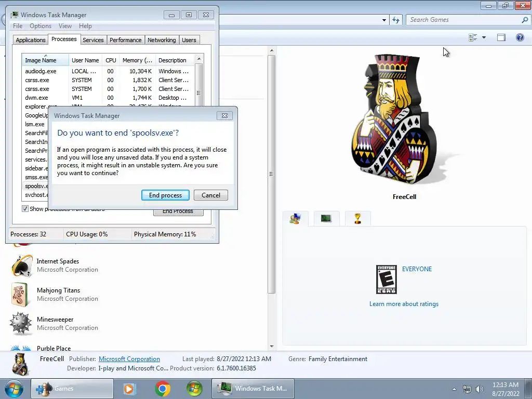Select the Processes tab
The height and width of the screenshot is (399, 532).
64,39
